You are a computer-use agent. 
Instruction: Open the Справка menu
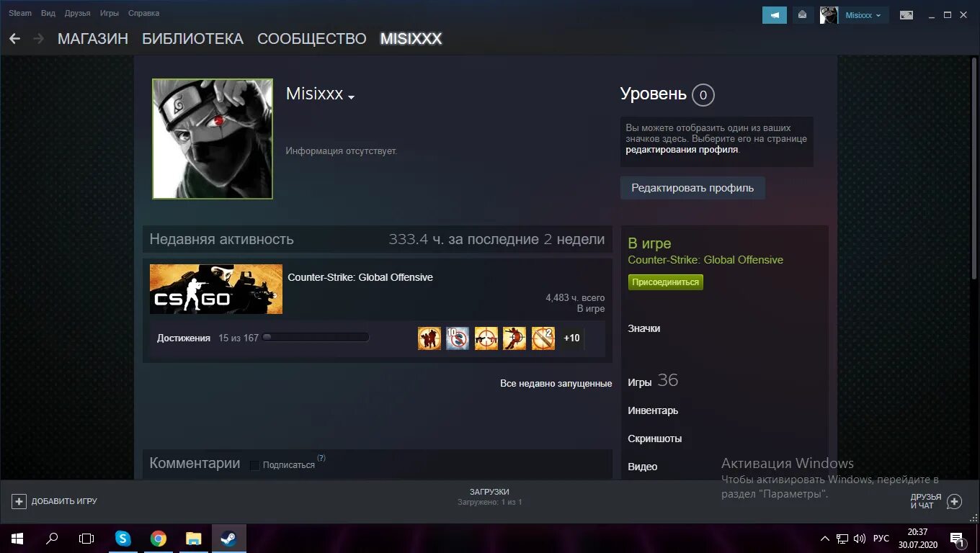point(143,13)
